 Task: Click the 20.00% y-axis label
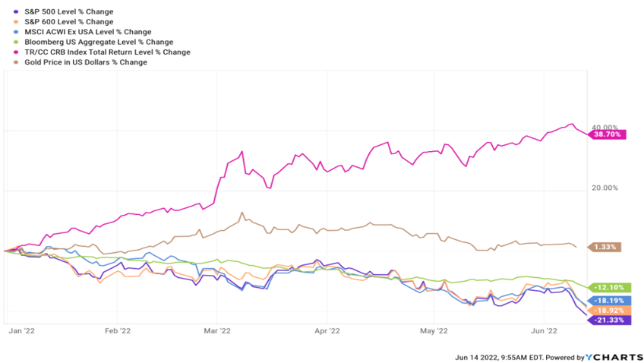608,188
